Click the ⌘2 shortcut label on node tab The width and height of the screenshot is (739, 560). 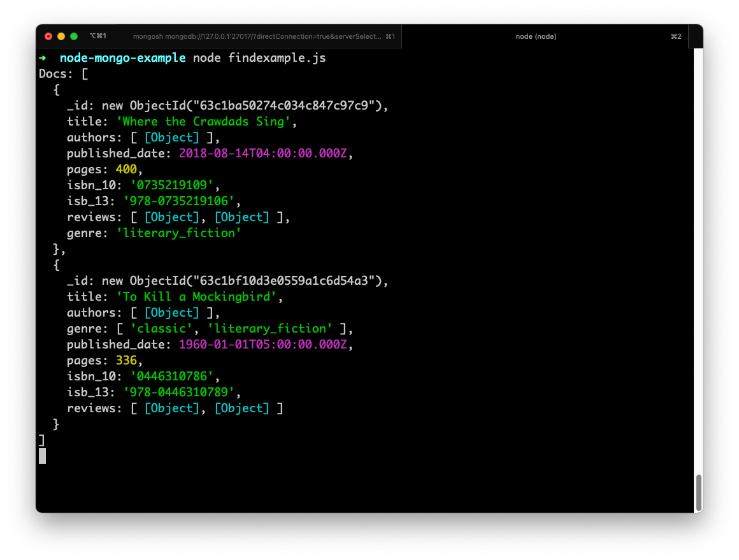click(x=676, y=36)
